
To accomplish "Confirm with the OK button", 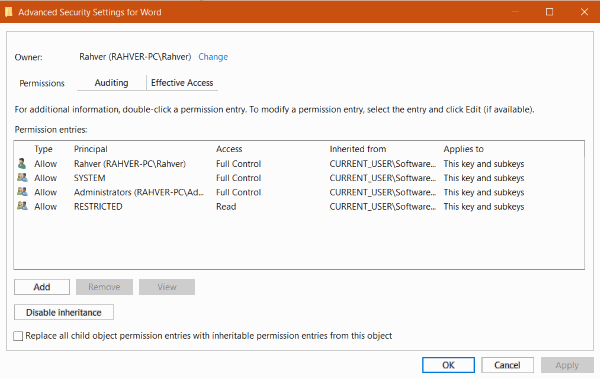I will click(448, 365).
